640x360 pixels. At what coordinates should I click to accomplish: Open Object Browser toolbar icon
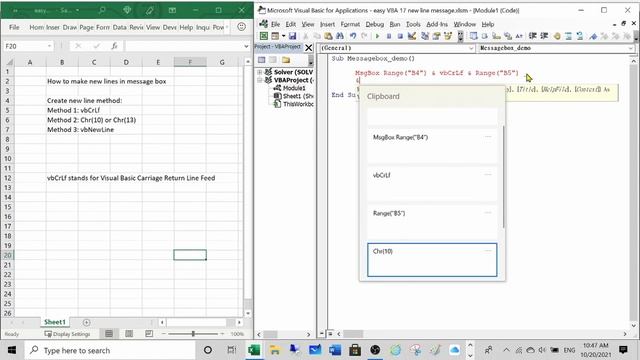(x=448, y=36)
